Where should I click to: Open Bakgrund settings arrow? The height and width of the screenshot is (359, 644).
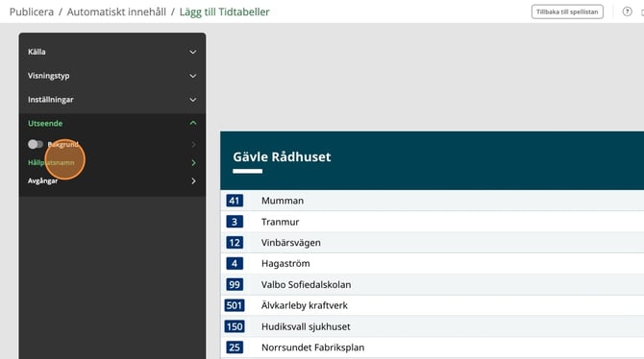pyautogui.click(x=193, y=144)
